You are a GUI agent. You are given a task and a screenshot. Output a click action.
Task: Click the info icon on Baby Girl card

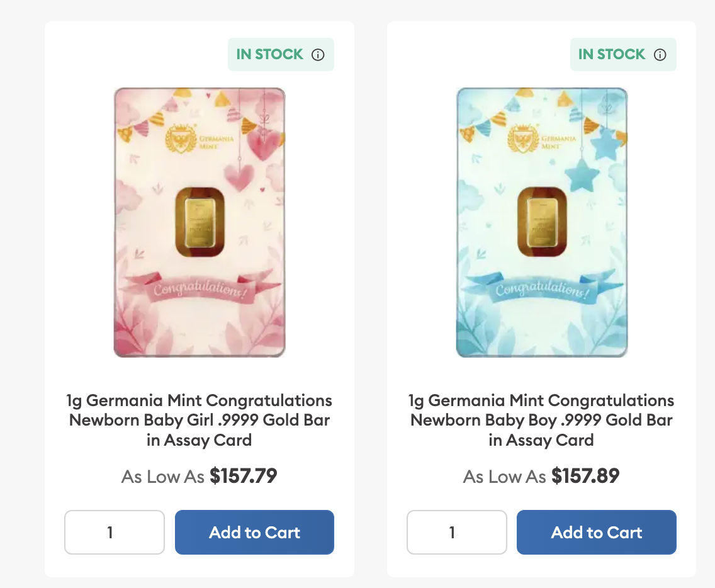click(x=318, y=55)
